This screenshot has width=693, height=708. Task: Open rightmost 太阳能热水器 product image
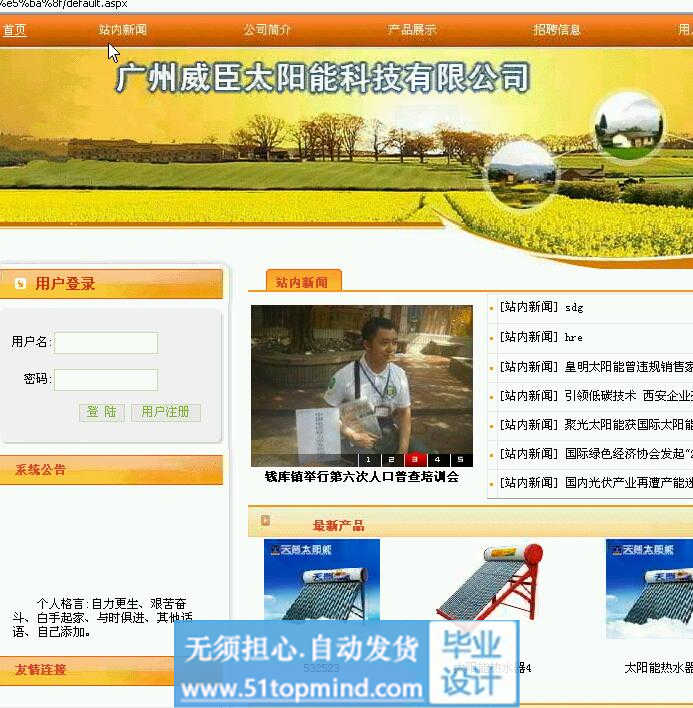coord(649,588)
